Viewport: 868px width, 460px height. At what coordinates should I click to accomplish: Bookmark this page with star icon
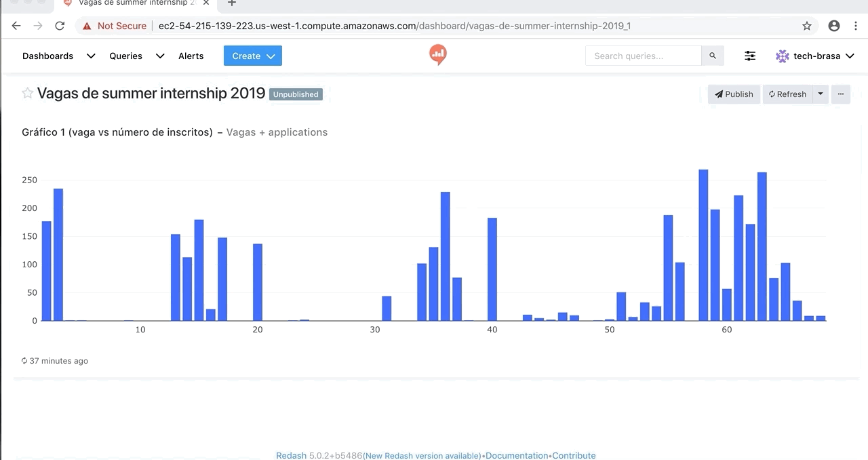coord(806,26)
